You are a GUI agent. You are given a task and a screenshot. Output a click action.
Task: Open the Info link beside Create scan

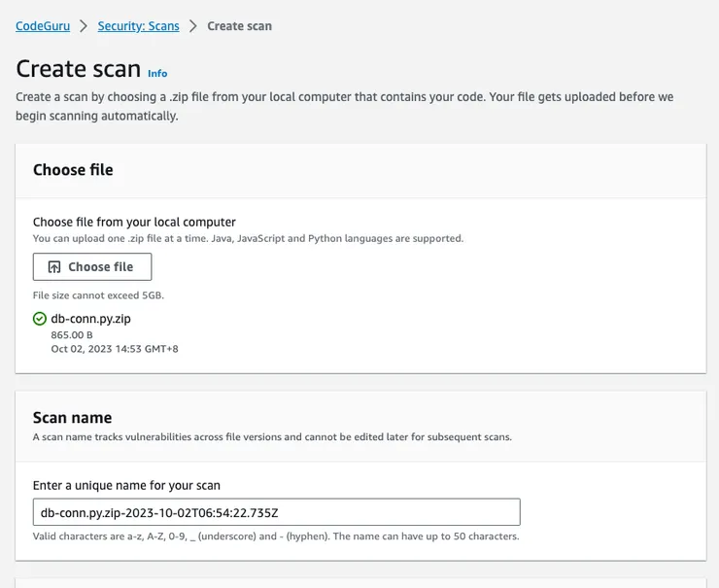(157, 73)
